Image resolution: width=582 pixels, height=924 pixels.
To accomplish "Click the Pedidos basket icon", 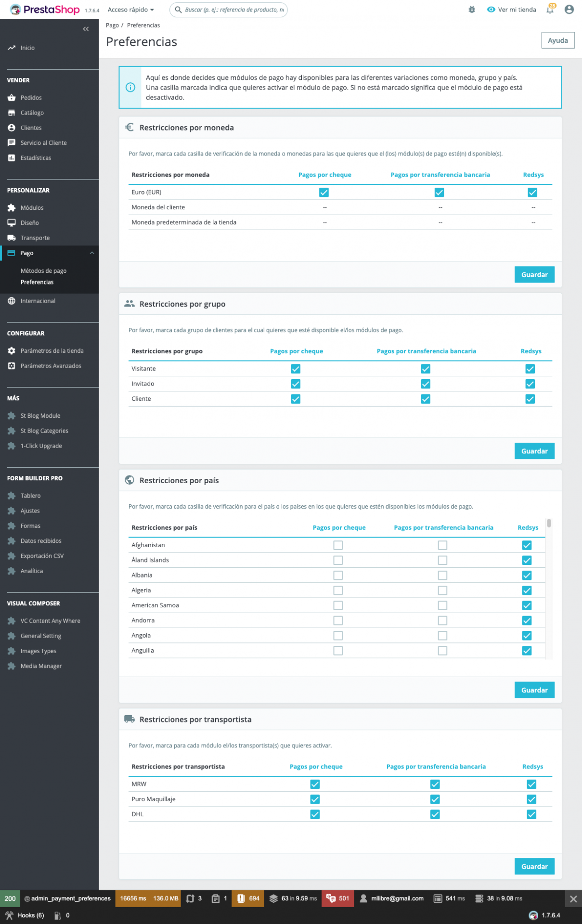I will tap(12, 98).
